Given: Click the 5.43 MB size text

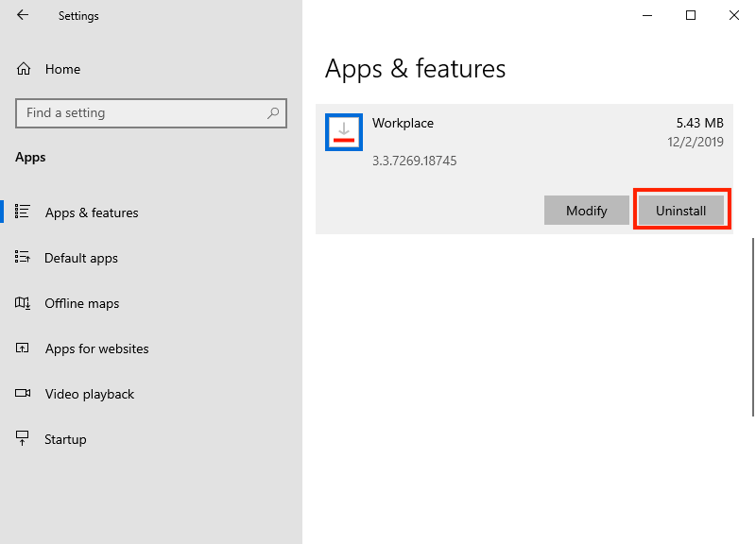Looking at the screenshot, I should click(699, 124).
